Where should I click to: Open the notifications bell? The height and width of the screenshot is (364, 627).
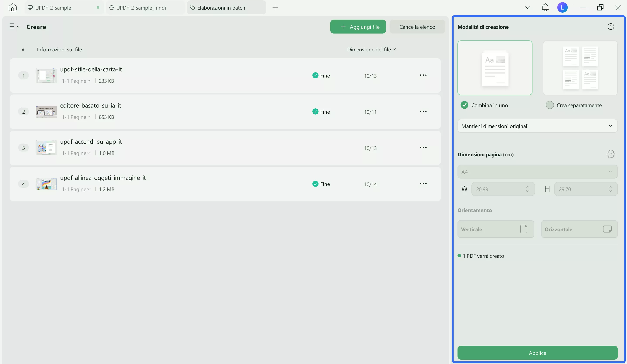545,7
